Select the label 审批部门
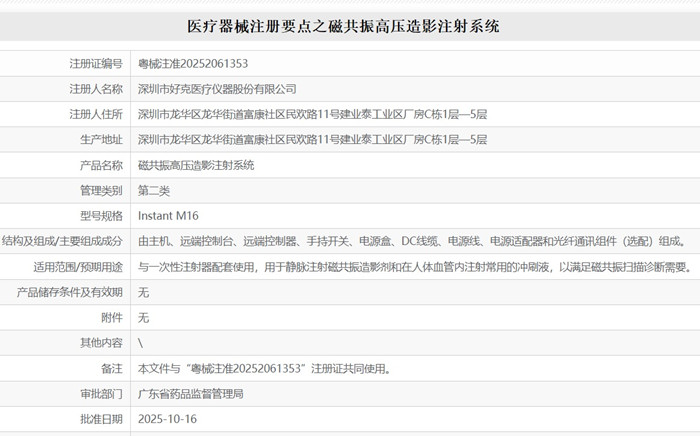Screen dimensions: 700x436 point(101,394)
